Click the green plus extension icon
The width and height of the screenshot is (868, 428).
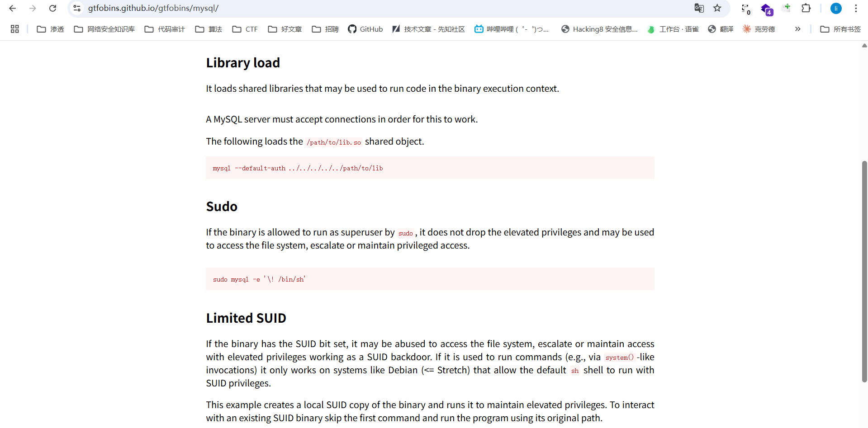click(x=787, y=8)
